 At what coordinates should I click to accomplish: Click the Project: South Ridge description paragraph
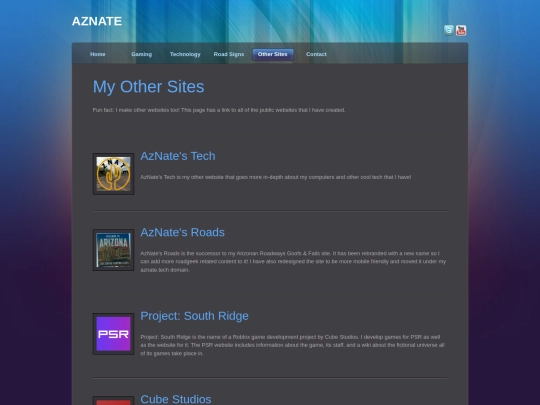[292, 345]
